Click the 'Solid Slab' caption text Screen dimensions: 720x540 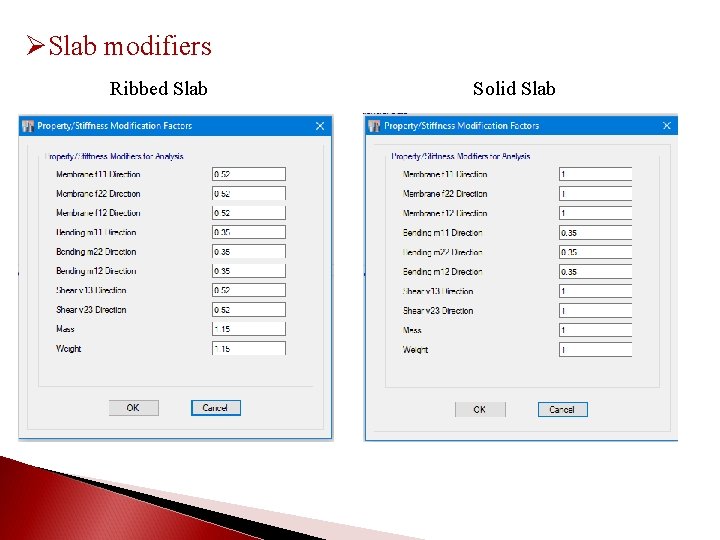514,89
